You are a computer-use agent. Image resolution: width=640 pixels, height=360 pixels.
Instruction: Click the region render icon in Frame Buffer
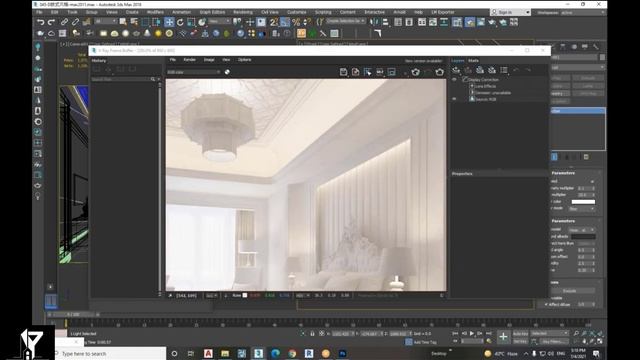(x=391, y=72)
